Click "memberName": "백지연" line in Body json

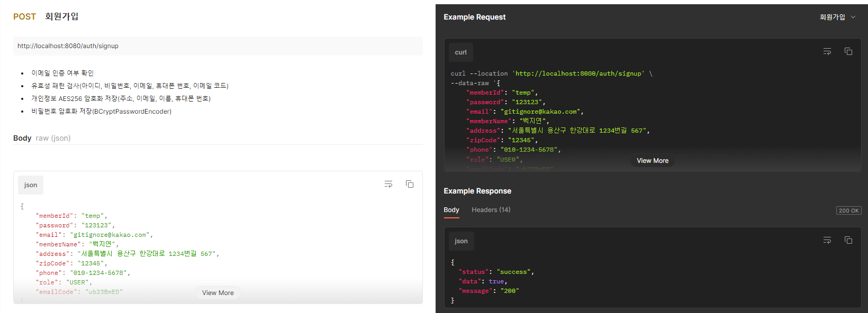[x=77, y=244]
